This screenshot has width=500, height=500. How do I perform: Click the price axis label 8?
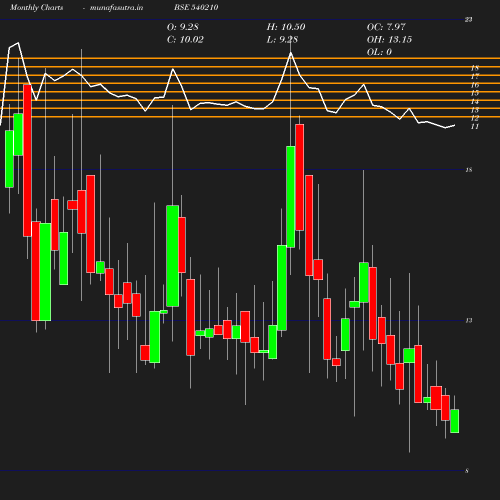467,471
